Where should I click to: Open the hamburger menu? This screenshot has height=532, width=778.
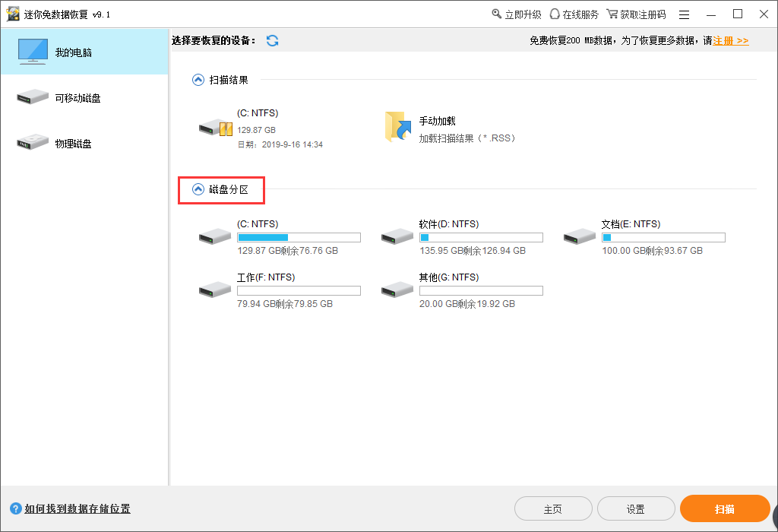[x=685, y=15]
